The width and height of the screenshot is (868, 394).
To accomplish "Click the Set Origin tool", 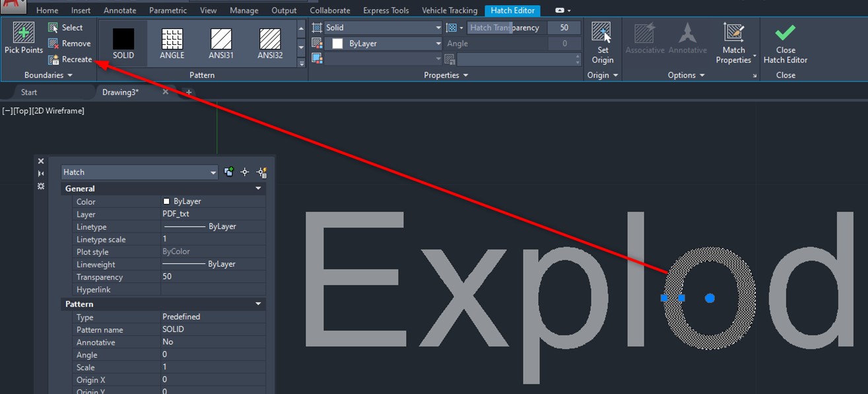I will coord(602,42).
